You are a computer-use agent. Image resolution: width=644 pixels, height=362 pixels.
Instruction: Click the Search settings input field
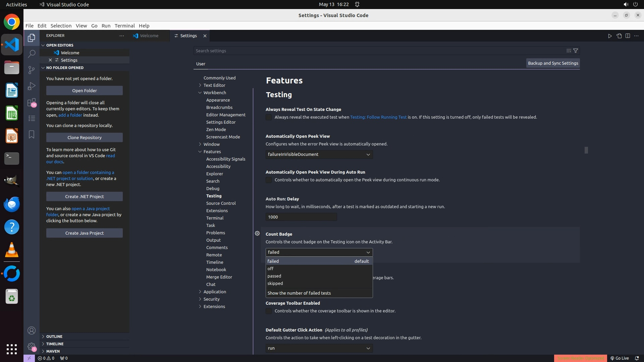click(x=379, y=51)
